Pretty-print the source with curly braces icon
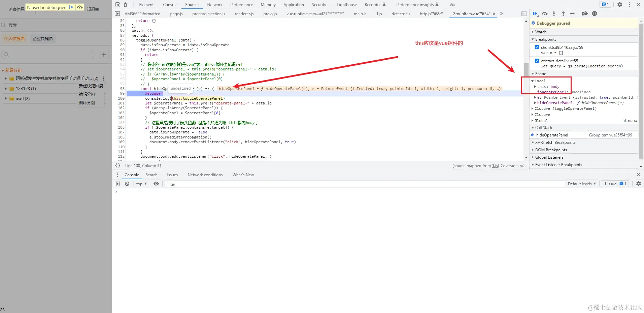The image size is (644, 313). [x=117, y=165]
